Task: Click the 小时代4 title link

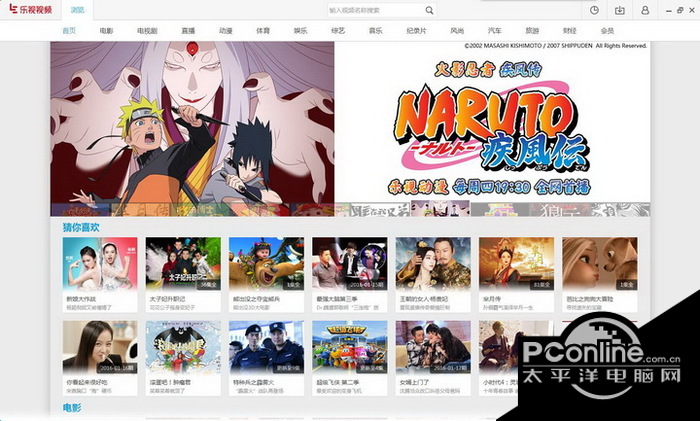Action: tap(500, 382)
